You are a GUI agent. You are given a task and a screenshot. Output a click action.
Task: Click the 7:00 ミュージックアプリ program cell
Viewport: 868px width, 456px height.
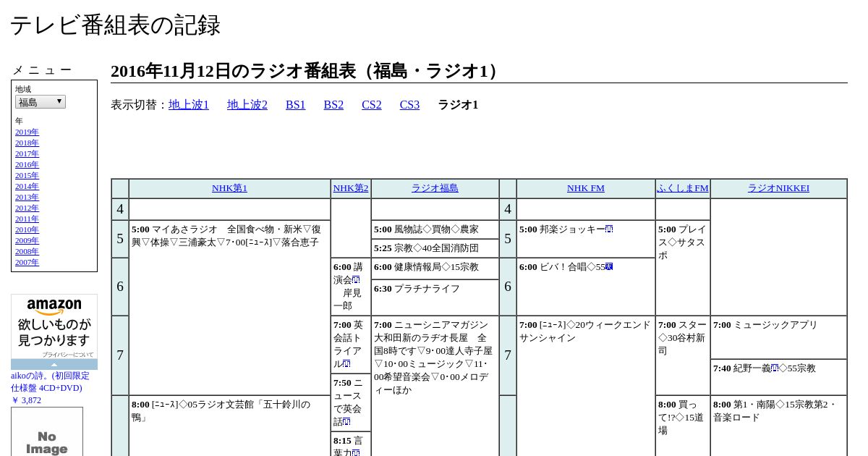click(778, 337)
